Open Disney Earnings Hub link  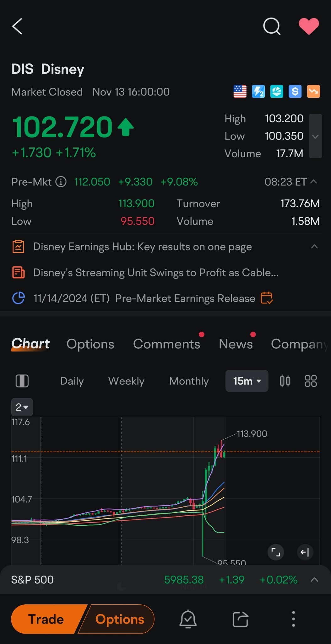click(143, 247)
